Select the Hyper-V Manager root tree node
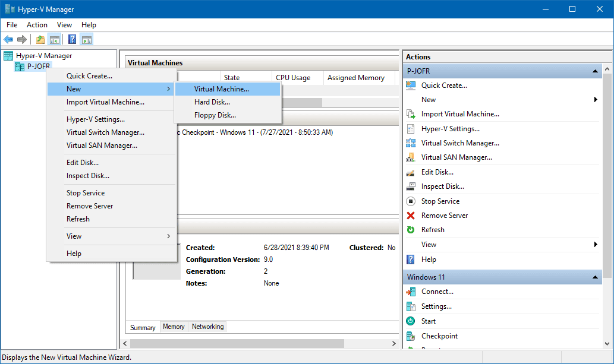 click(x=43, y=56)
